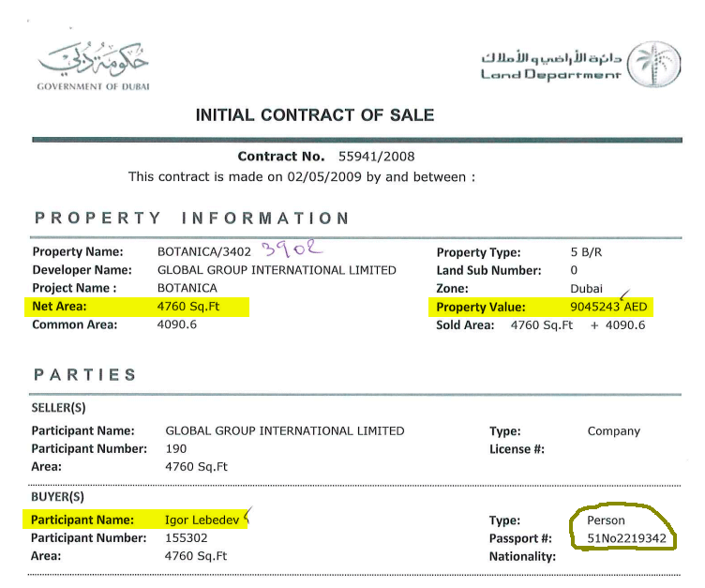The image size is (705, 588).
Task: Click contract number 55941/2008
Action: click(x=376, y=157)
